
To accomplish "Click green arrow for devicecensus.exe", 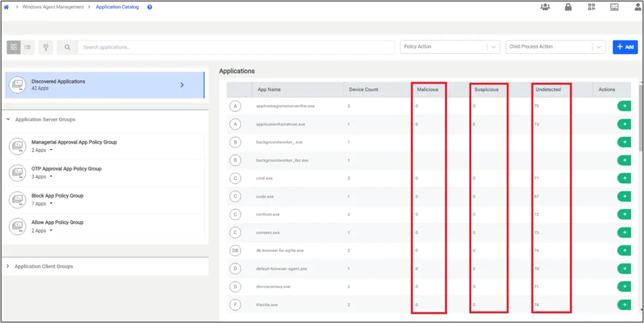I will (624, 287).
